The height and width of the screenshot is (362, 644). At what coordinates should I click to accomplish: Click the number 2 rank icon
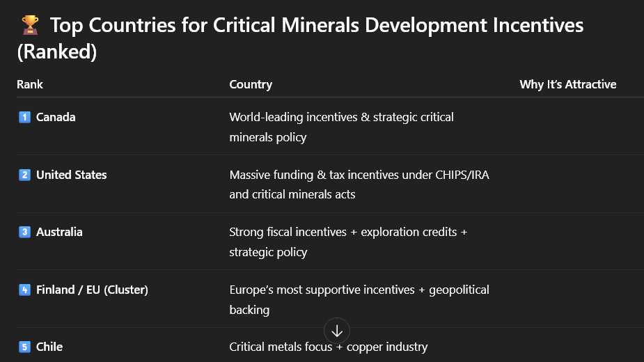(x=24, y=175)
